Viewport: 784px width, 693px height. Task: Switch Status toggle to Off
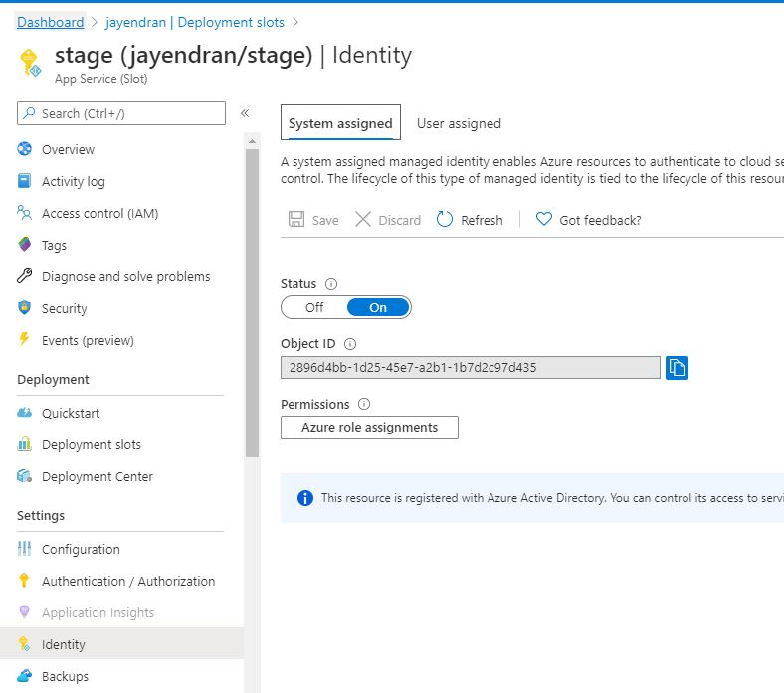pos(314,307)
